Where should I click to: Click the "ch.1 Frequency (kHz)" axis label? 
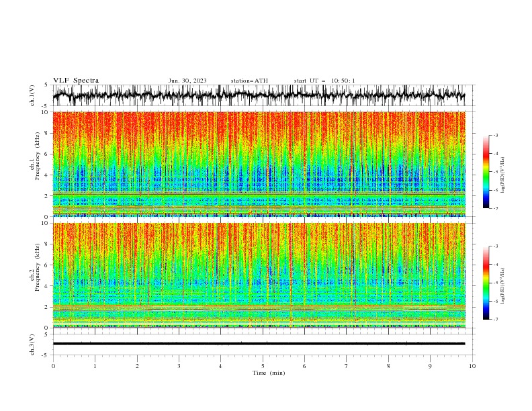pyautogui.click(x=36, y=156)
